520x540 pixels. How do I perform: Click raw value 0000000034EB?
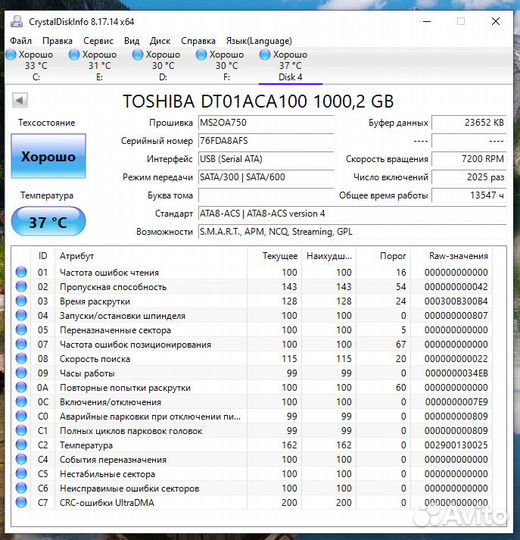click(x=456, y=373)
